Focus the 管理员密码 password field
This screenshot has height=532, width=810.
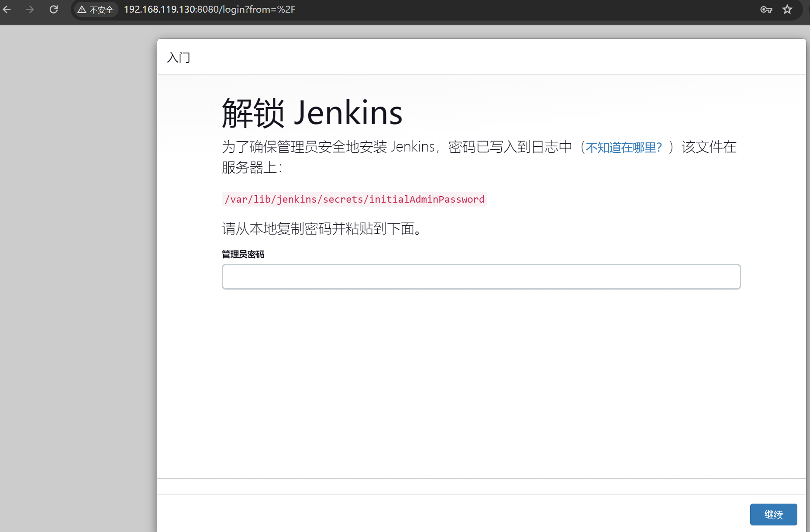coord(481,276)
